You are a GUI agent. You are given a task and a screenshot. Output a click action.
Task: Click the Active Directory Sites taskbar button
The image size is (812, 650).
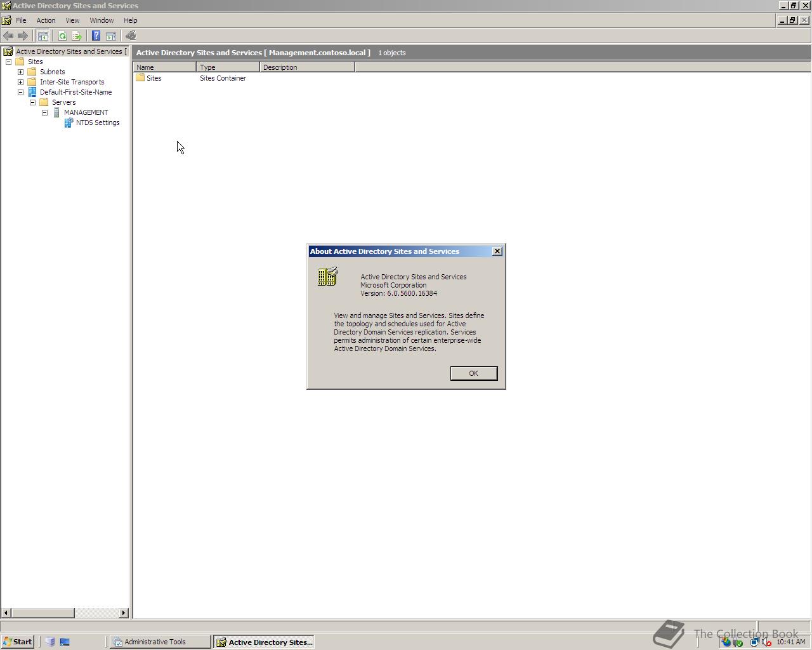pos(264,642)
